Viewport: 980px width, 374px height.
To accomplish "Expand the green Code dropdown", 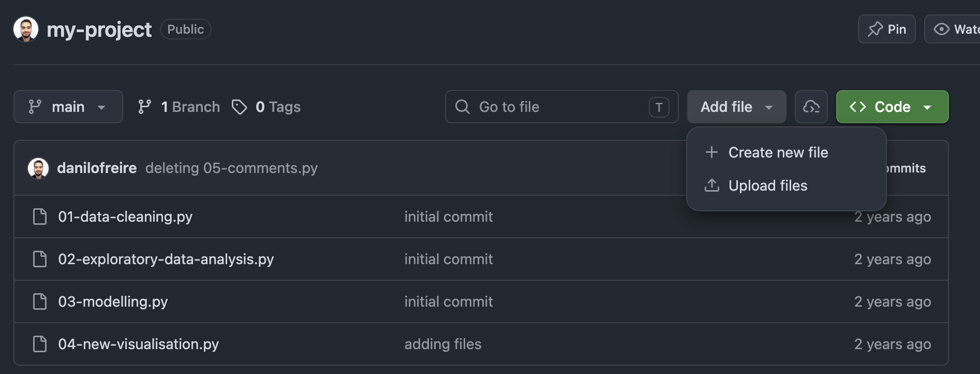I will [892, 107].
